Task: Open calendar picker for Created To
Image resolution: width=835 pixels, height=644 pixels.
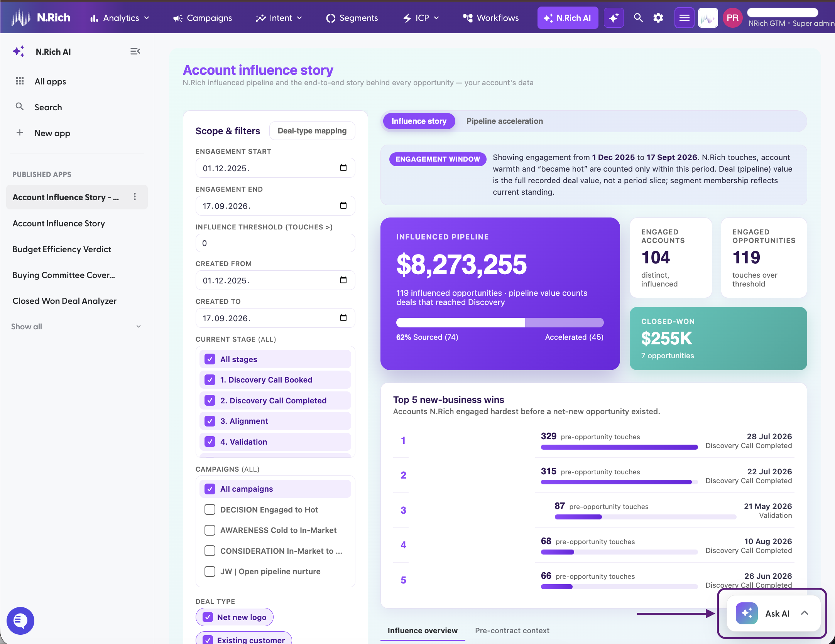Action: coord(343,318)
